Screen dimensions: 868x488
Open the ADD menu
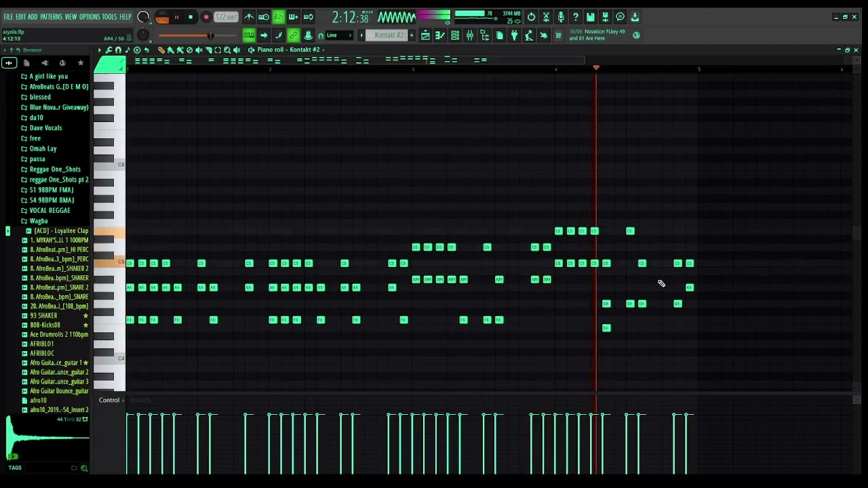33,17
